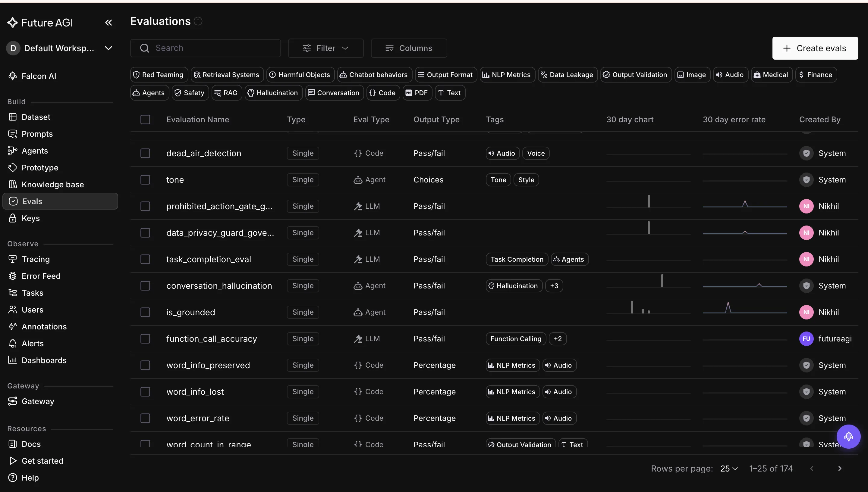Image resolution: width=868 pixels, height=492 pixels.
Task: Toggle the select-all checkbox in table header
Action: (x=145, y=120)
